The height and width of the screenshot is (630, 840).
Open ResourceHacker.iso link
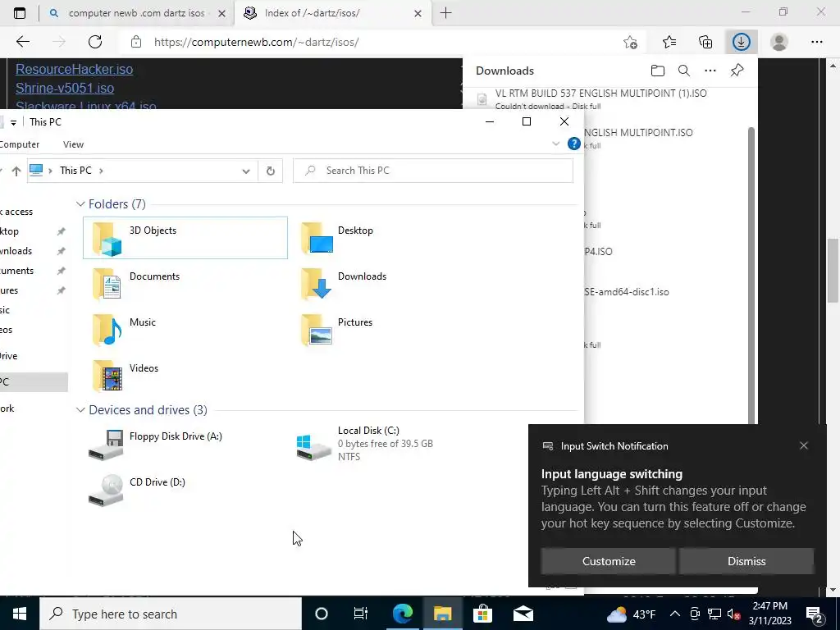(x=74, y=69)
